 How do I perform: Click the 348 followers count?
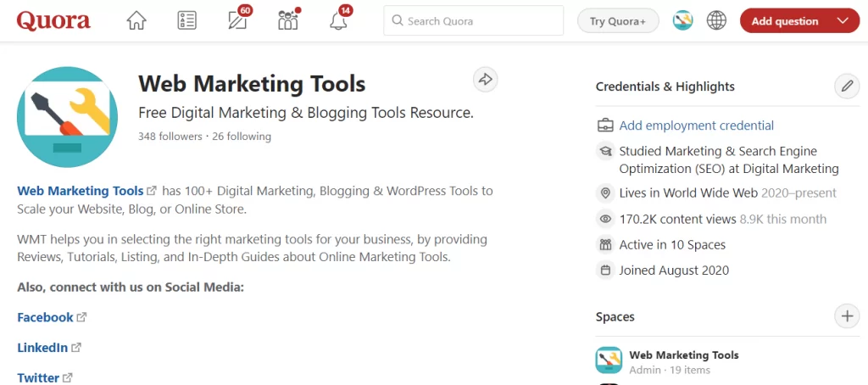coord(170,137)
